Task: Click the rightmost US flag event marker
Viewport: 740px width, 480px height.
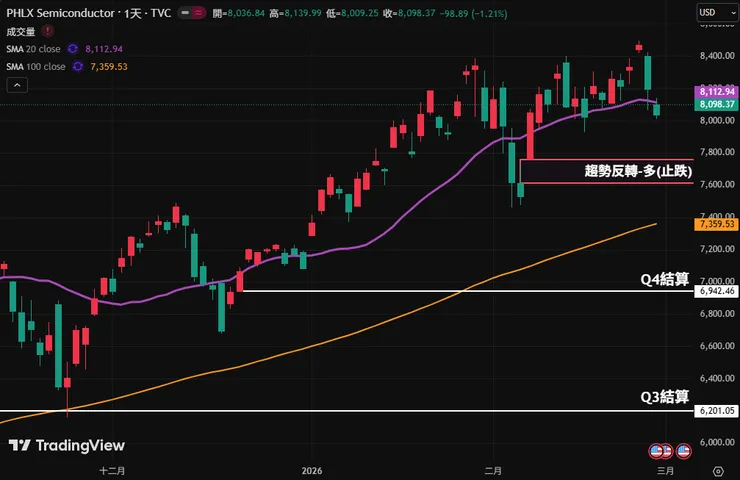Action: (683, 451)
